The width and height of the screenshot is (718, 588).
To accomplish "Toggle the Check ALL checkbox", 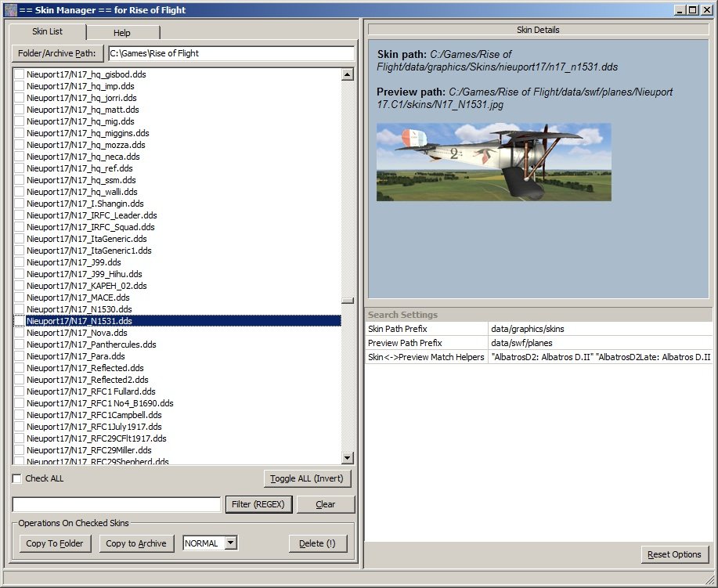I will point(17,478).
